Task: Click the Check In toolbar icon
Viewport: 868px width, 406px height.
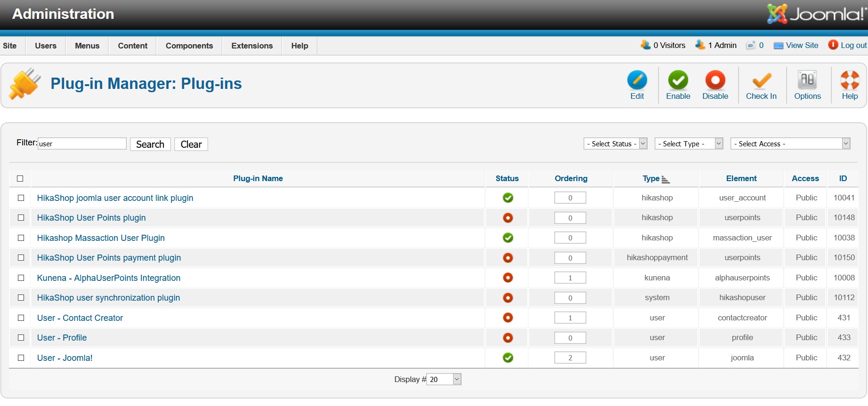Action: click(x=761, y=80)
